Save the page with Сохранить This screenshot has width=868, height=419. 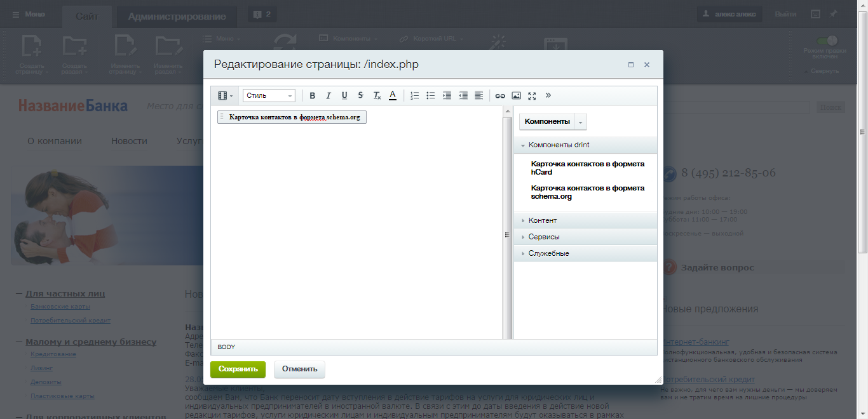click(x=238, y=369)
